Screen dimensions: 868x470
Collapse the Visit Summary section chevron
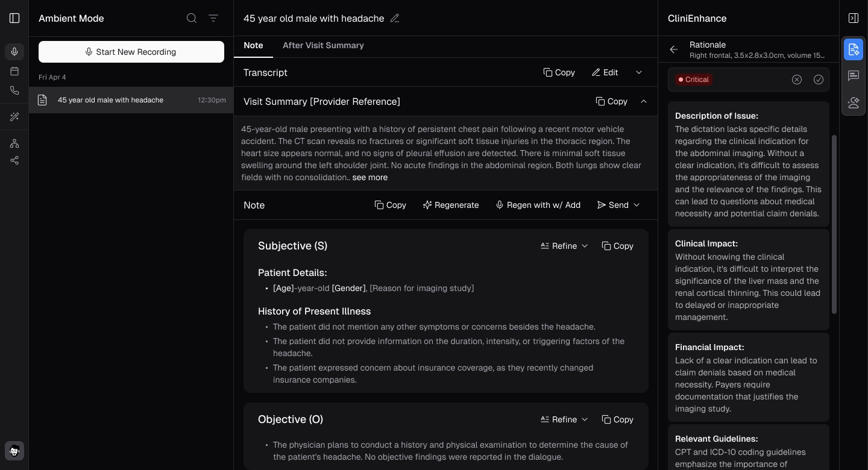644,101
